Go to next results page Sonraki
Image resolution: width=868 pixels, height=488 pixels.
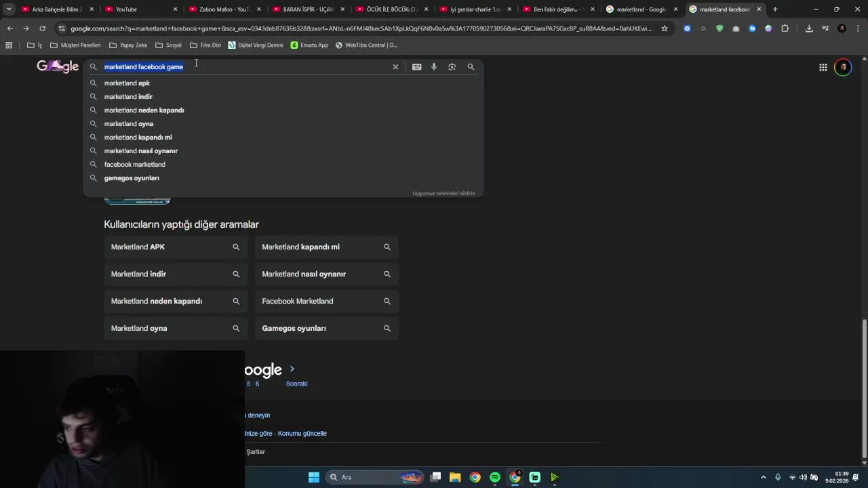tap(296, 384)
